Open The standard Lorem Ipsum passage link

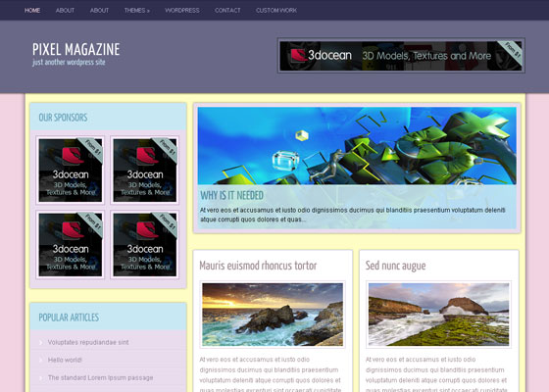point(100,377)
